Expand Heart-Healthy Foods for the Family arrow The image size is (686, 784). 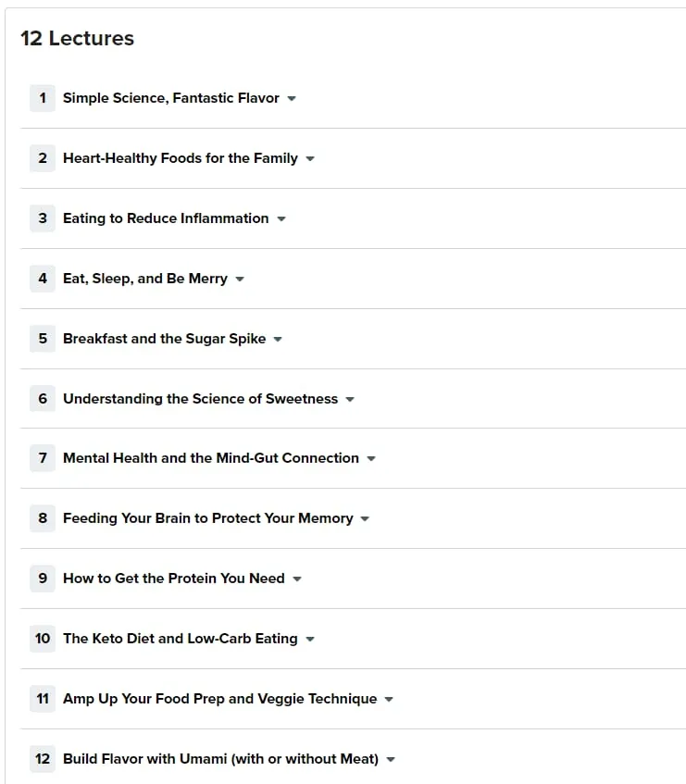point(310,158)
